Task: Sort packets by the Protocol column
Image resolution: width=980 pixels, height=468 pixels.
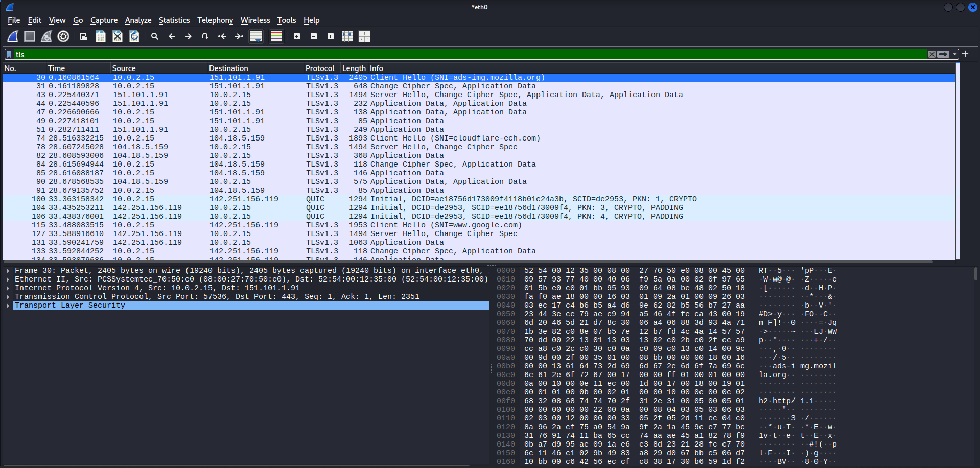Action: click(322, 68)
